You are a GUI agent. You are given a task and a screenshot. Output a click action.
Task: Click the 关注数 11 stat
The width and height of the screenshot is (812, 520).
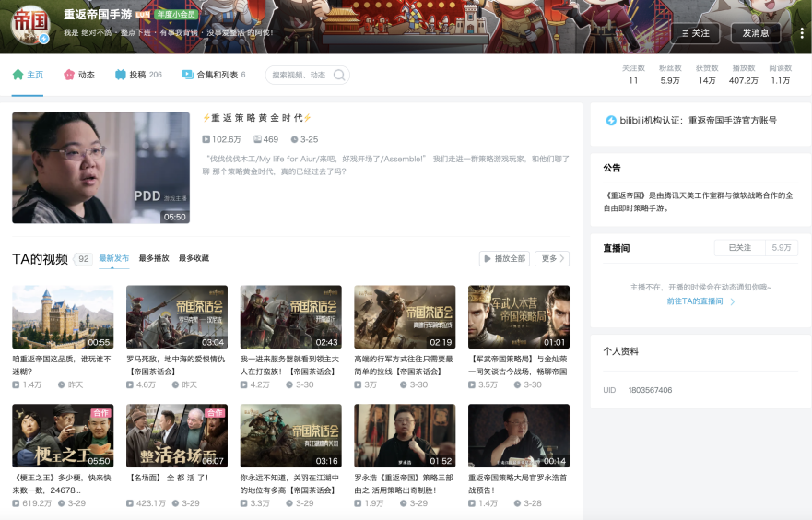click(633, 75)
